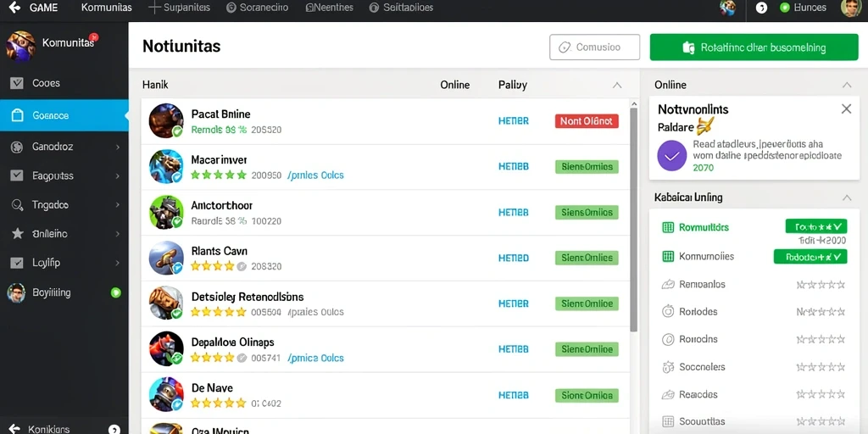The image size is (868, 434).
Task: Close the Notivnonlints notification card
Action: point(846,109)
